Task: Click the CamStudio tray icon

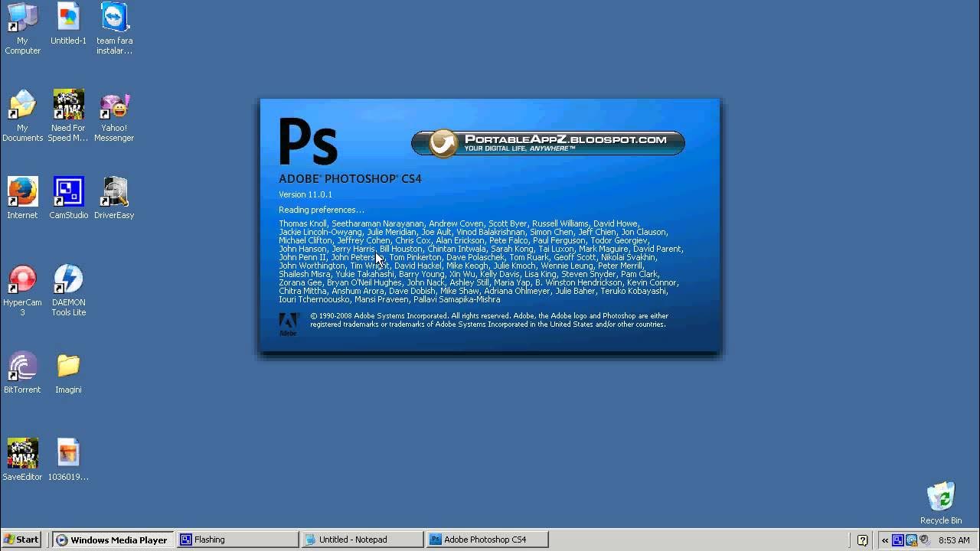Action: click(898, 540)
